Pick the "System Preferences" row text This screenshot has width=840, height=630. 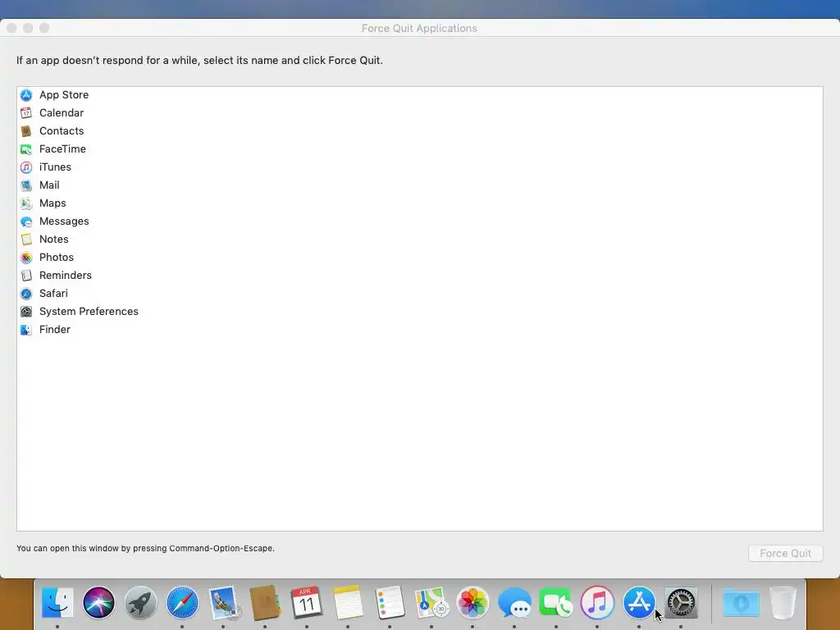click(89, 311)
